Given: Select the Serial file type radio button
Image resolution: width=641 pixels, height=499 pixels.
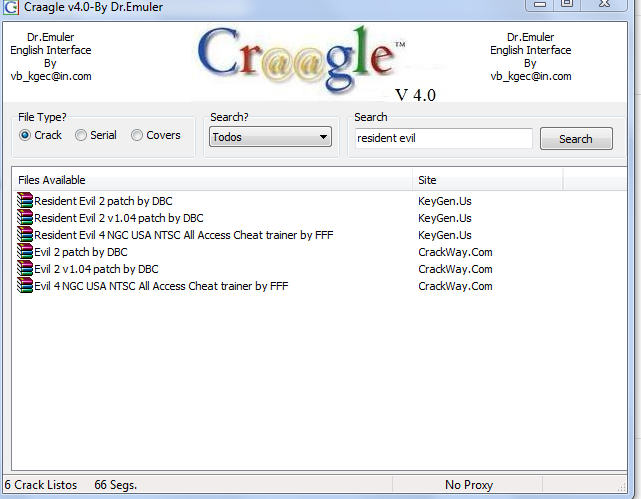Looking at the screenshot, I should pos(81,135).
